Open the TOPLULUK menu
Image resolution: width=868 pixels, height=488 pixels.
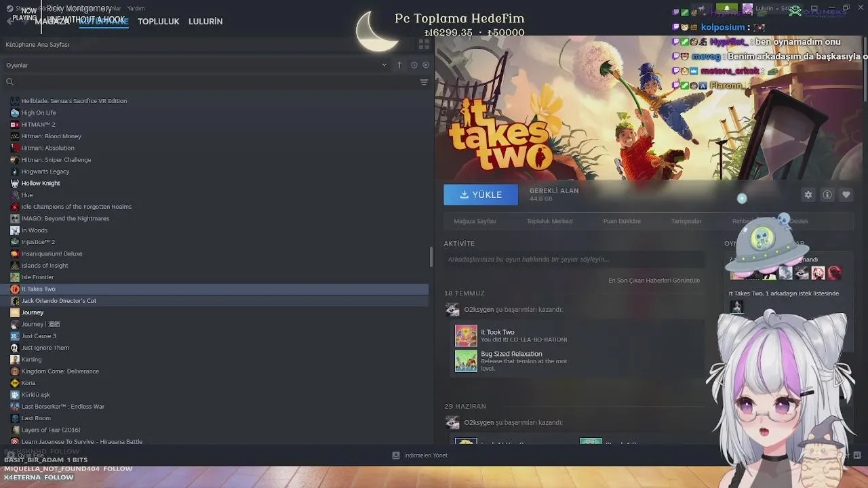click(x=159, y=22)
